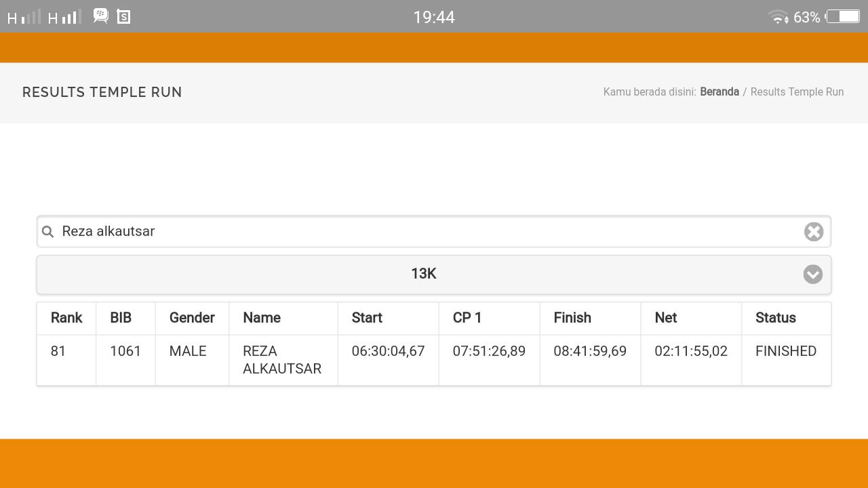Select the rank value 81

(x=58, y=351)
